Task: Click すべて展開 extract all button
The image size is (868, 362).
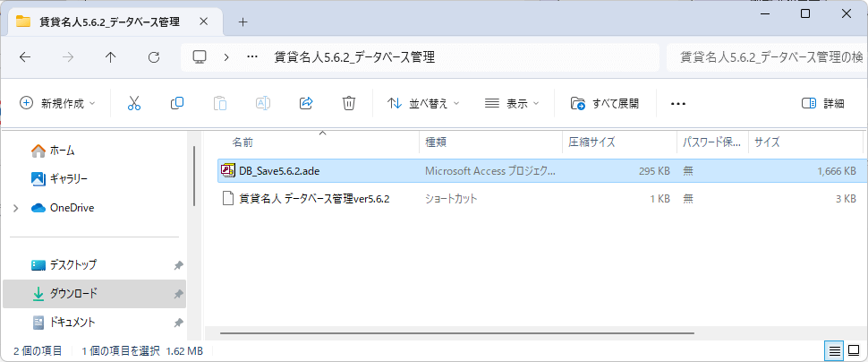Action: [x=605, y=103]
